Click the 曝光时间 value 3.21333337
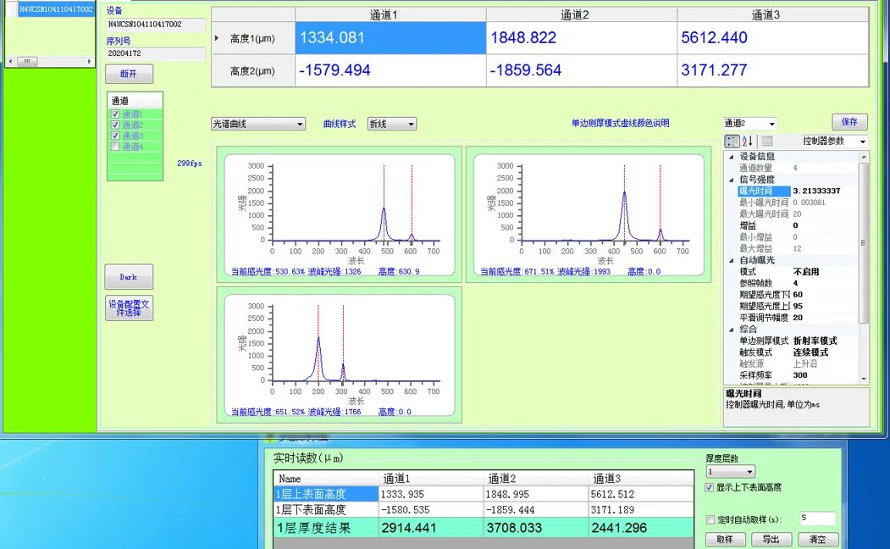This screenshot has width=890, height=549. [x=816, y=191]
